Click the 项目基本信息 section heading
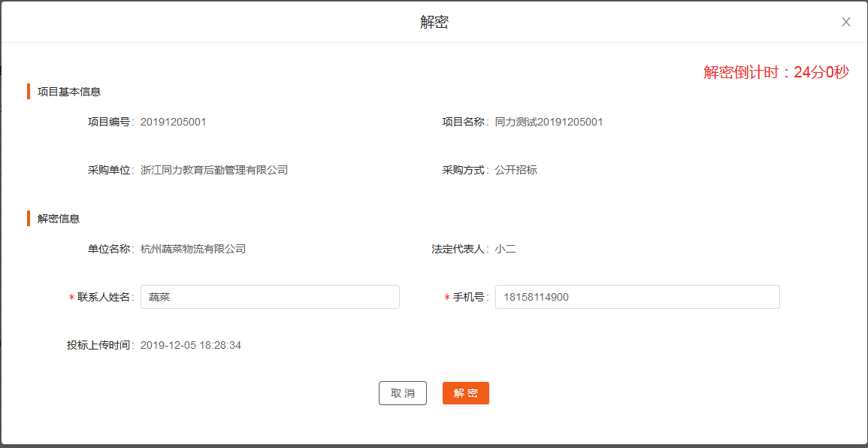Image resolution: width=868 pixels, height=448 pixels. click(x=69, y=92)
